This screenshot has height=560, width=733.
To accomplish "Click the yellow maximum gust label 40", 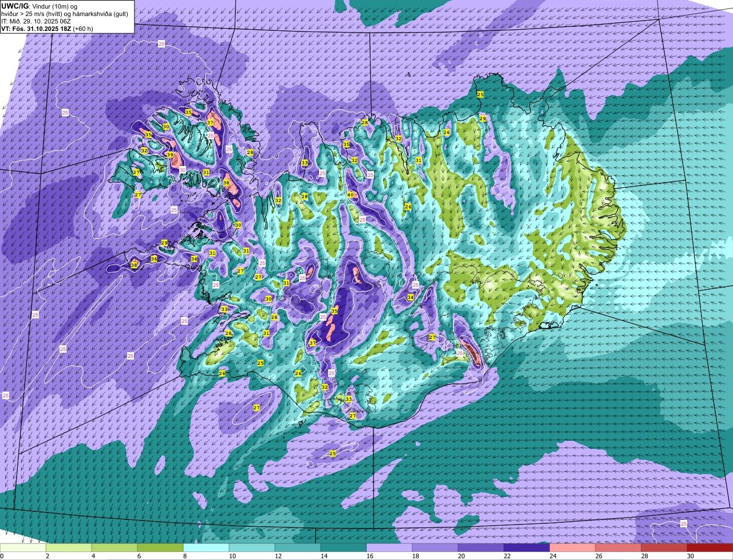I will pyautogui.click(x=350, y=195).
